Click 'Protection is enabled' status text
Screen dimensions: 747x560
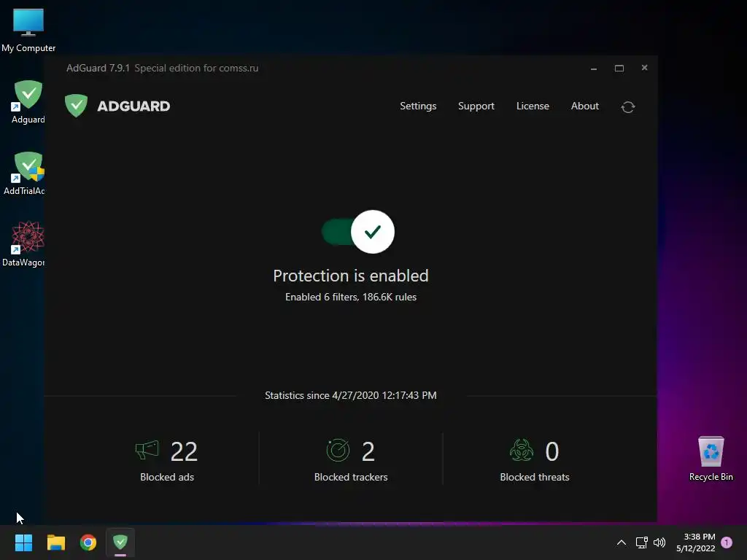351,276
